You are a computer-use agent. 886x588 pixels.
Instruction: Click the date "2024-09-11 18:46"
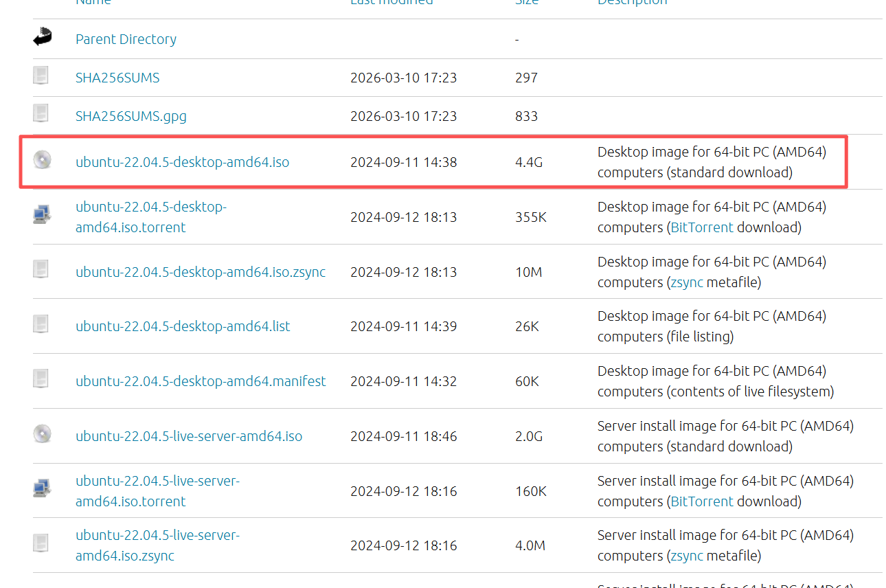[403, 436]
